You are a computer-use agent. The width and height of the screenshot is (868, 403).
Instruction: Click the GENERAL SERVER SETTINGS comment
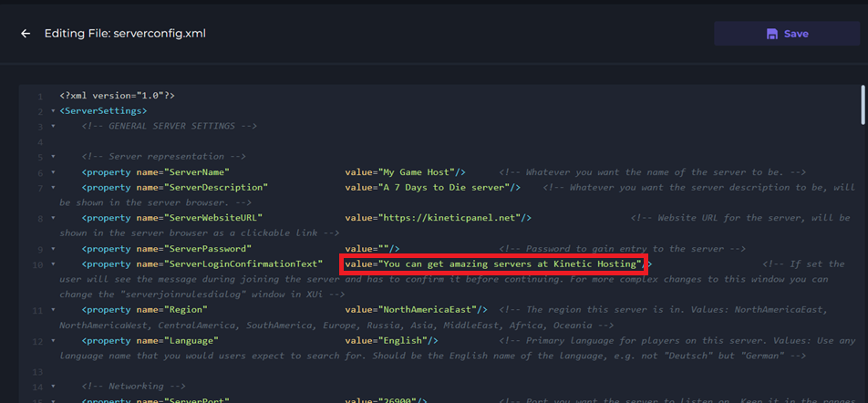point(169,126)
